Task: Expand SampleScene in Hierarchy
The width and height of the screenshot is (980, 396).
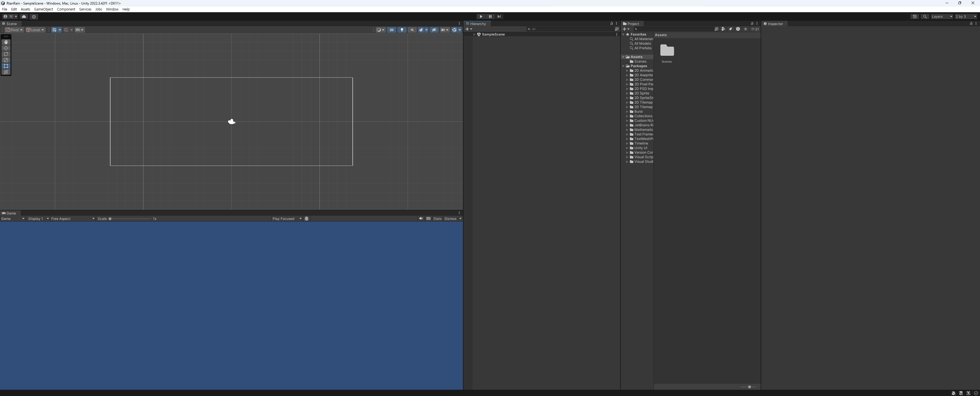Action: click(x=474, y=35)
